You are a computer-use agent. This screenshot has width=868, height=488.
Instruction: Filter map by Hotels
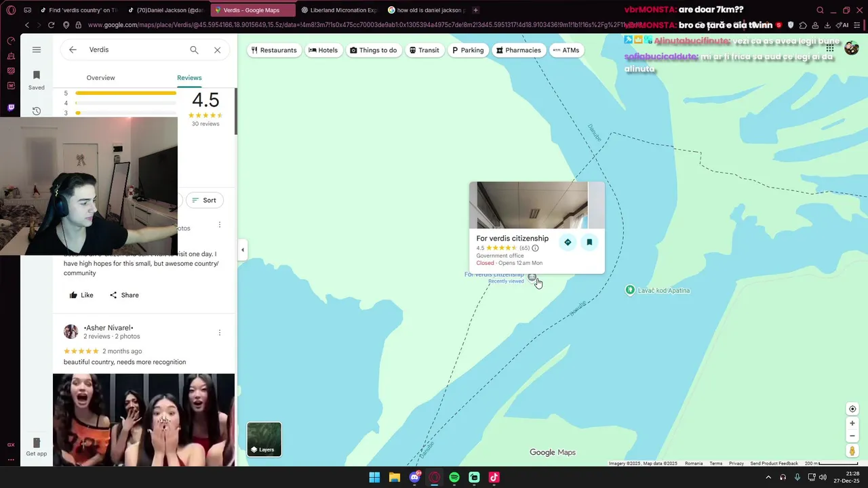(323, 50)
